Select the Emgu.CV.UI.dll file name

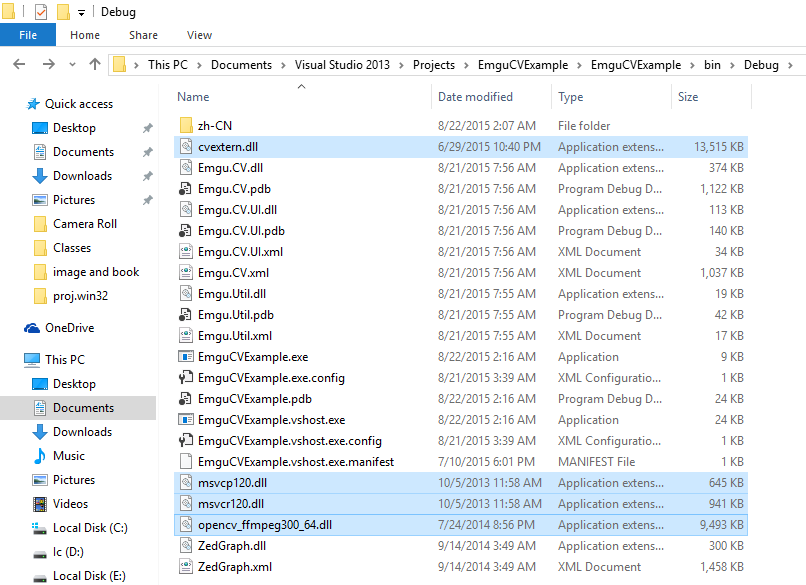tap(237, 210)
